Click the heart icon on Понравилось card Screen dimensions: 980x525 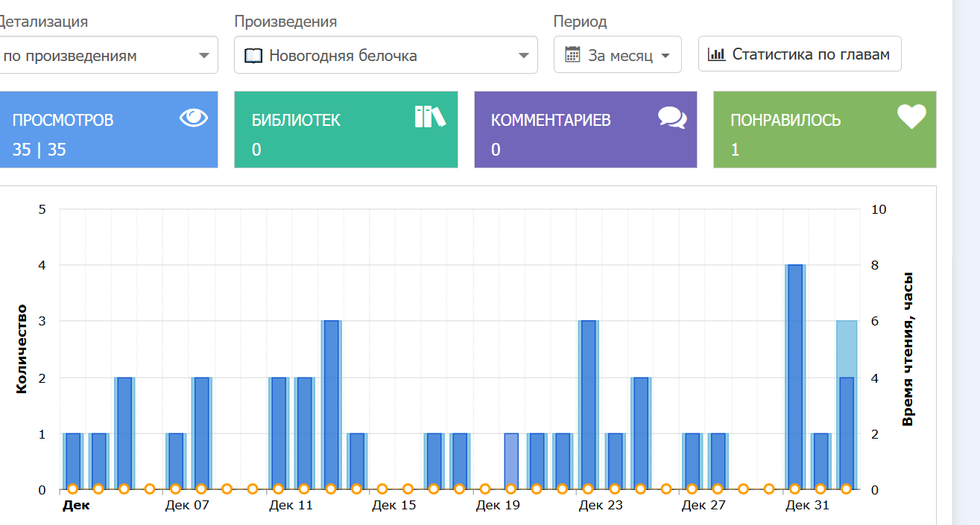tap(911, 117)
